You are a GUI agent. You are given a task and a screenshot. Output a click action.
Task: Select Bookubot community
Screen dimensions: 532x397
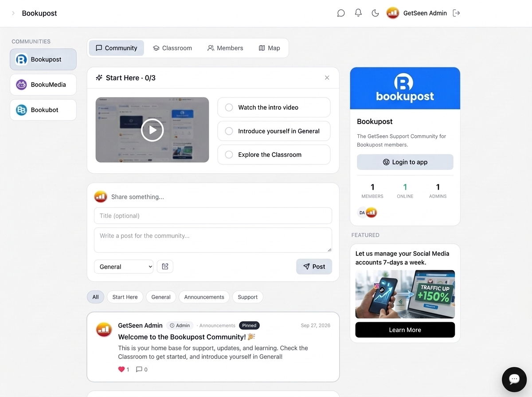pos(43,110)
